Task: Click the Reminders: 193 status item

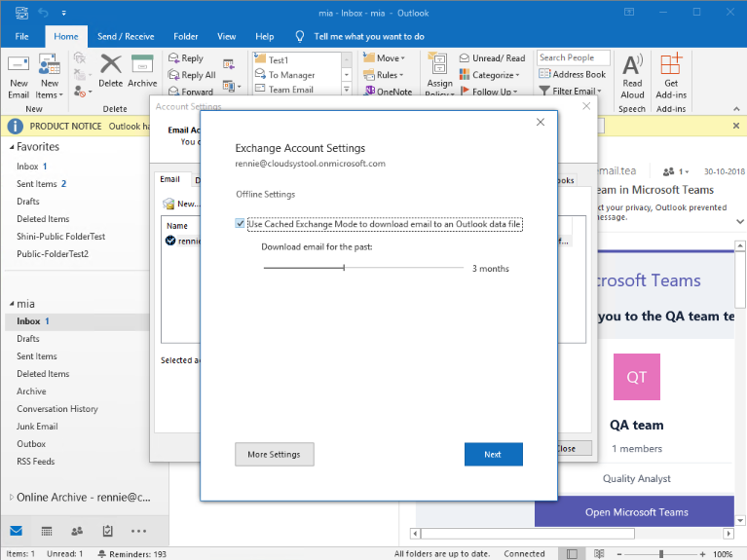Action: pyautogui.click(x=131, y=554)
